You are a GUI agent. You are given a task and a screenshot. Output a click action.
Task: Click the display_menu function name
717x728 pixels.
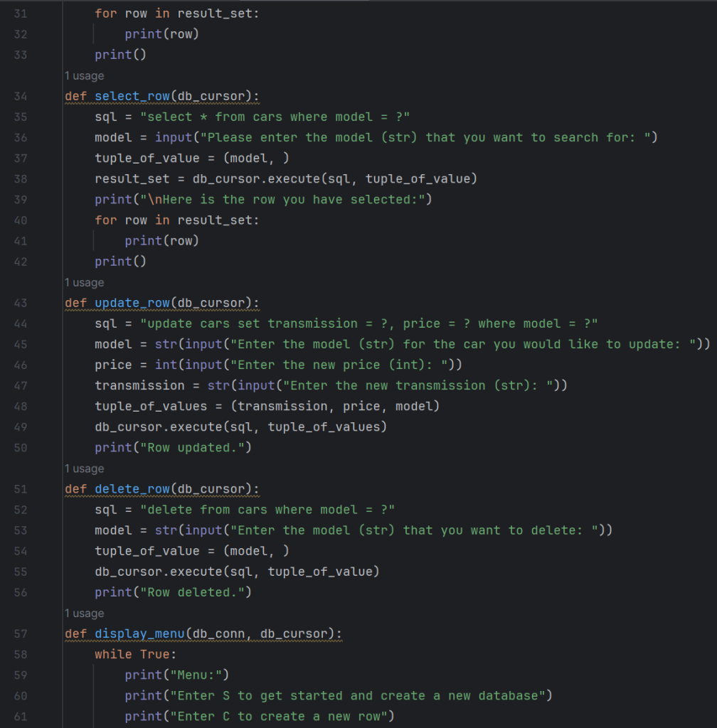tap(135, 633)
